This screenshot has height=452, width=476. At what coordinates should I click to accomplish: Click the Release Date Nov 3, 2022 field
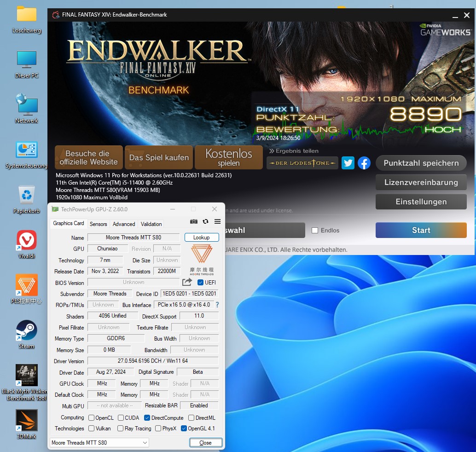tap(105, 271)
